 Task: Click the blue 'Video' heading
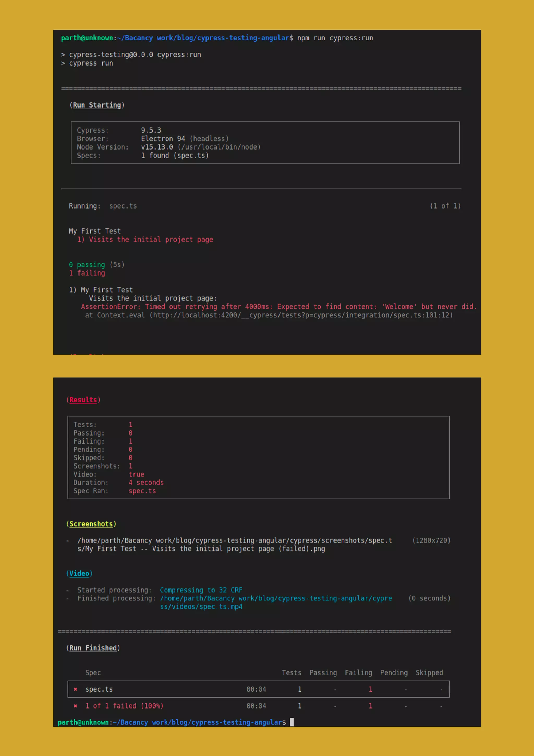coord(79,573)
